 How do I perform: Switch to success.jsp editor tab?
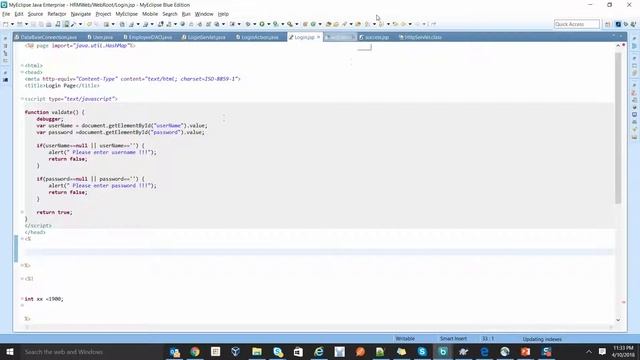coord(374,37)
